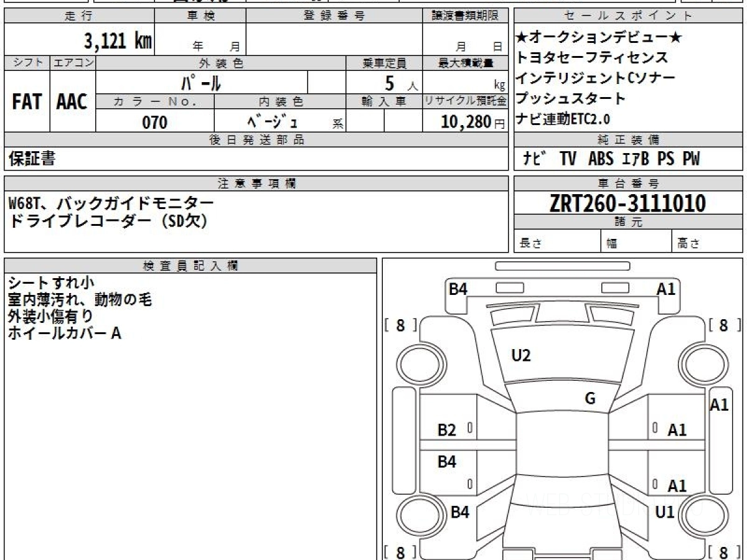
Task: Select the 走行 column header
Action: point(78,17)
